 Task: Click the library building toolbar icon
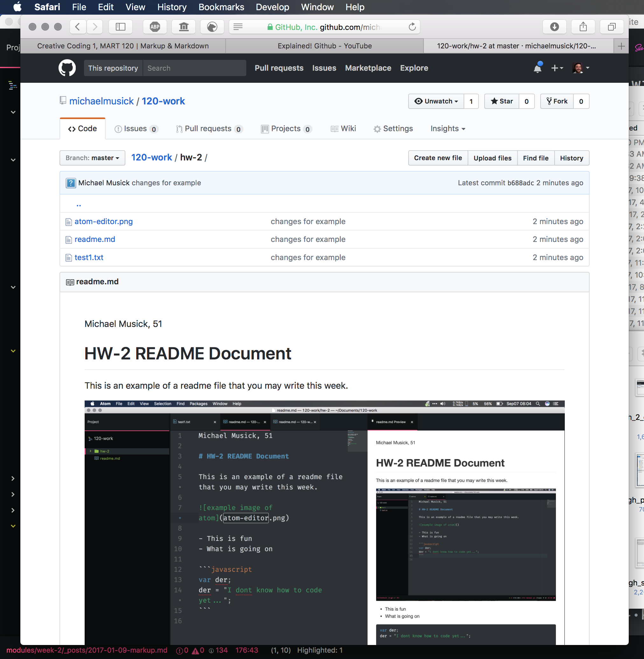click(184, 27)
